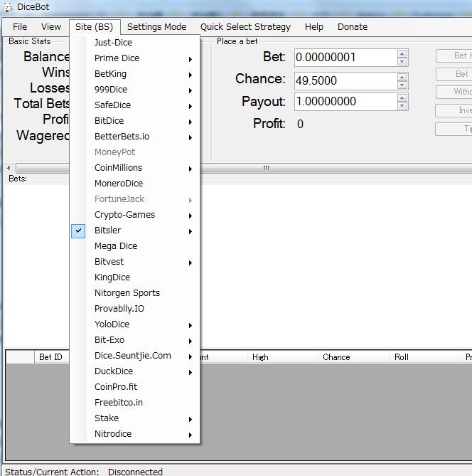Expand Bitsler submenu arrow
472x476 pixels.
[191, 231]
